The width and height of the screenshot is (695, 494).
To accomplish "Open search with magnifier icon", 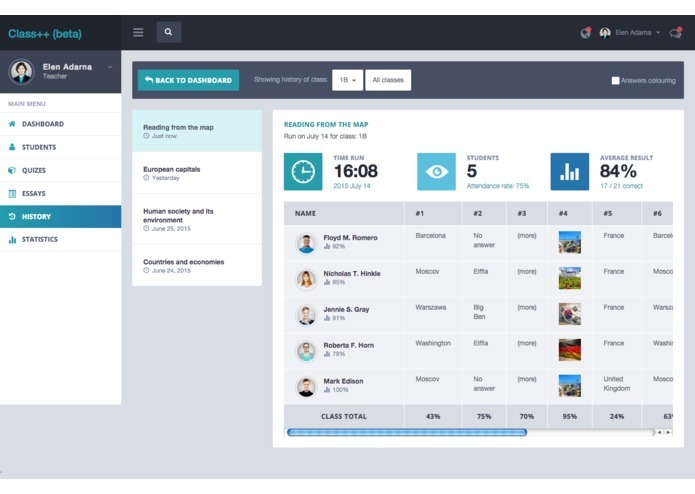I will click(168, 32).
